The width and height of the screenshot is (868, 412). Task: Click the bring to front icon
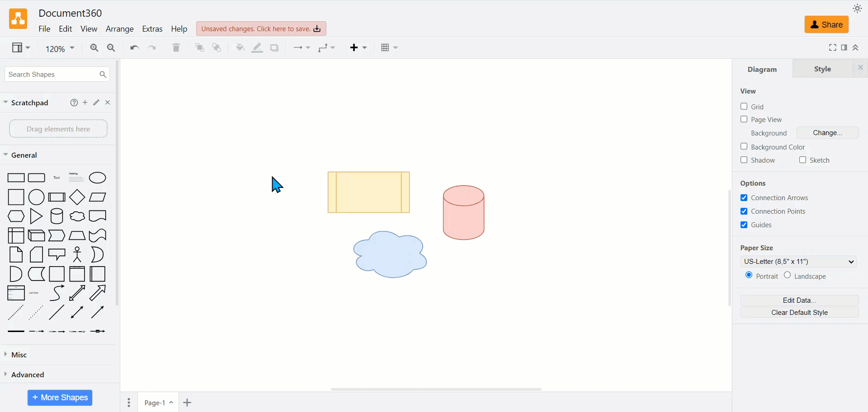click(x=200, y=48)
